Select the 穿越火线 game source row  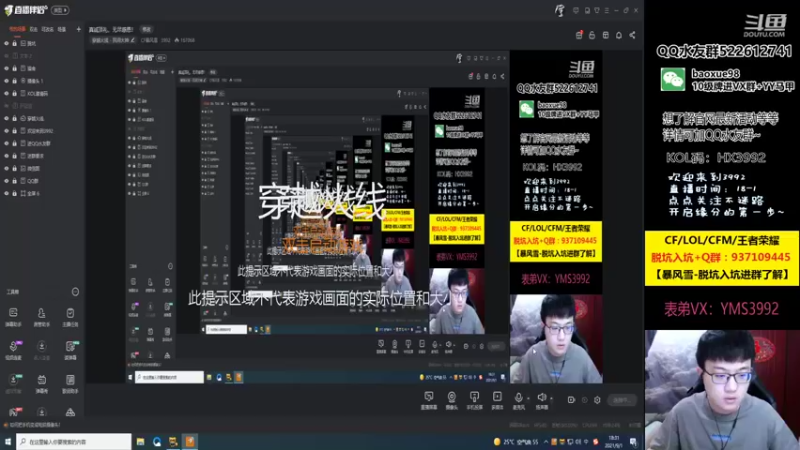tap(42, 118)
